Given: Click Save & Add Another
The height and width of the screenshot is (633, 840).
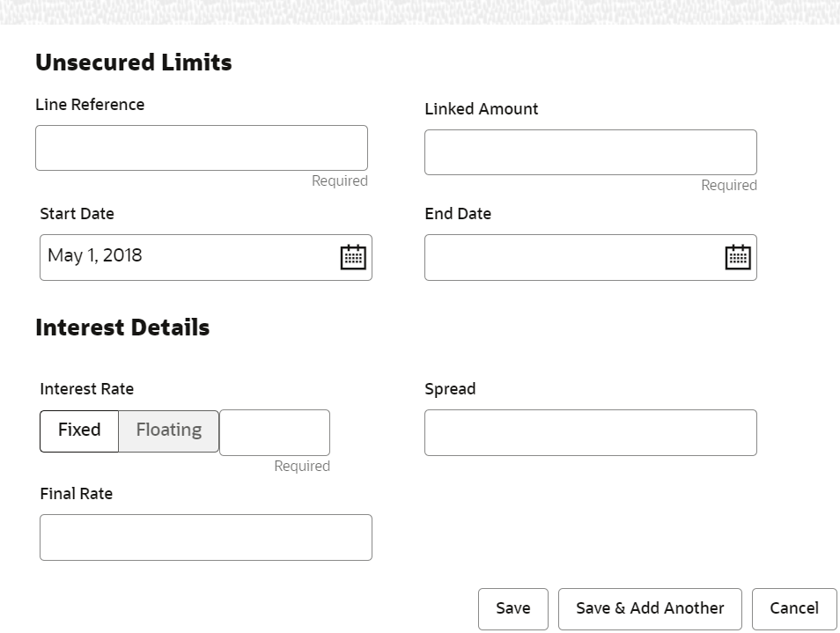Looking at the screenshot, I should 650,608.
